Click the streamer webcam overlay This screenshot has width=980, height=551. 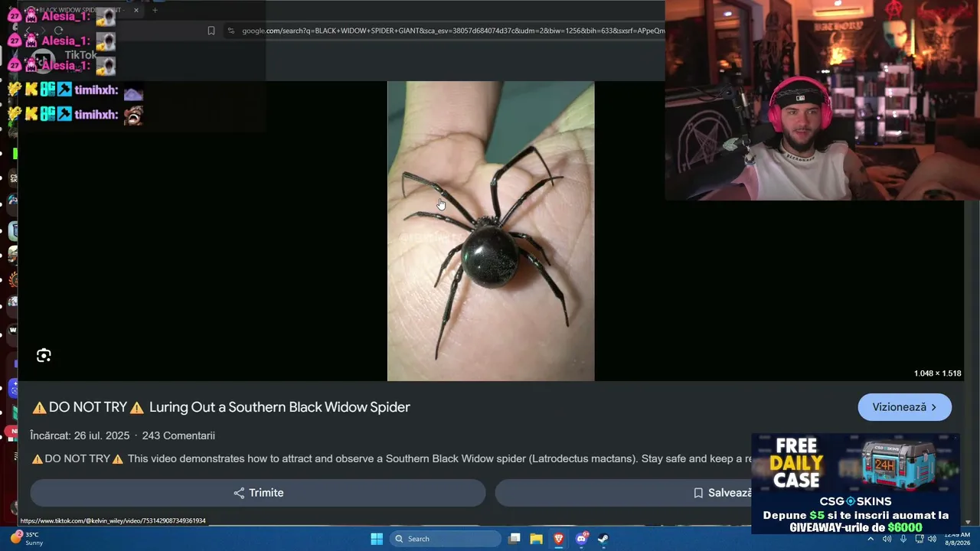(822, 100)
